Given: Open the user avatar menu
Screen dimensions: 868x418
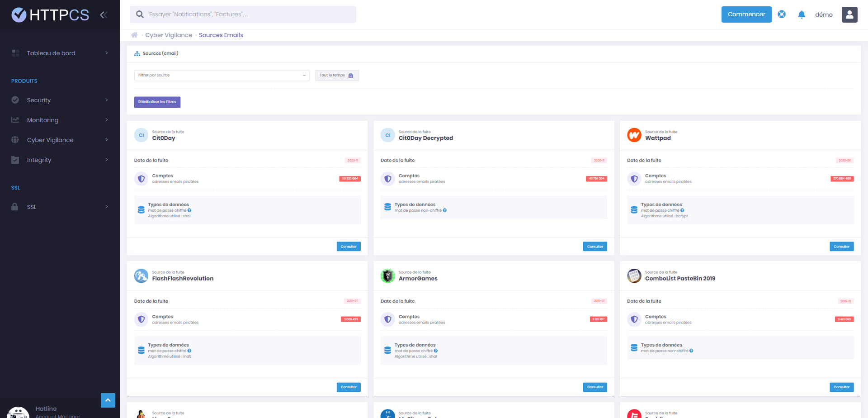Looking at the screenshot, I should pos(849,14).
